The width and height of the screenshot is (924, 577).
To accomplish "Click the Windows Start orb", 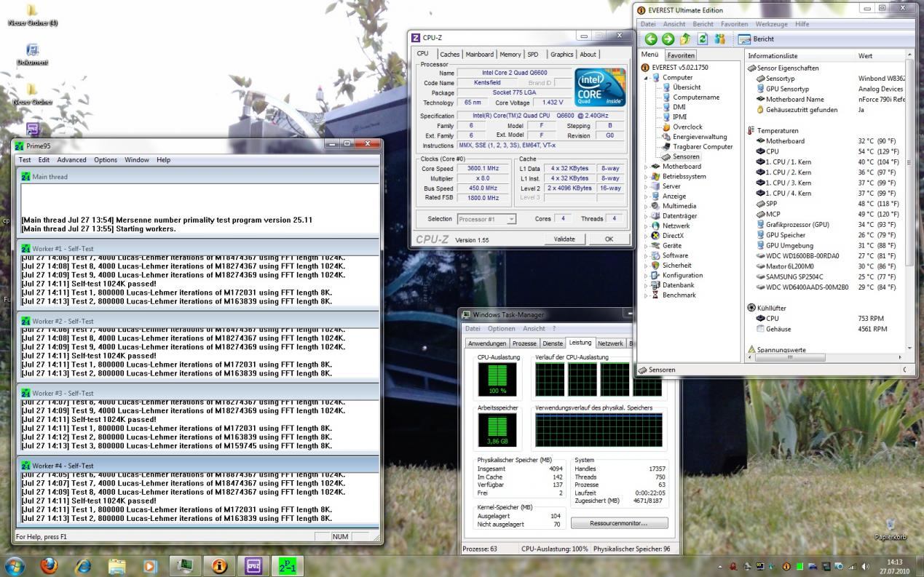I will tap(15, 565).
